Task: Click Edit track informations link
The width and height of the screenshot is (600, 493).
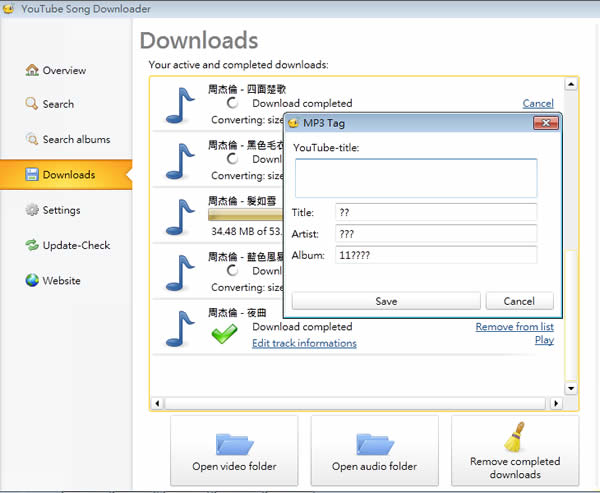Action: tap(304, 343)
